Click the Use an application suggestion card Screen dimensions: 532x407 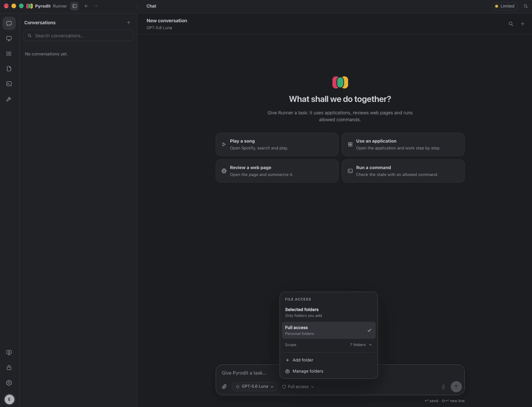coord(403,144)
